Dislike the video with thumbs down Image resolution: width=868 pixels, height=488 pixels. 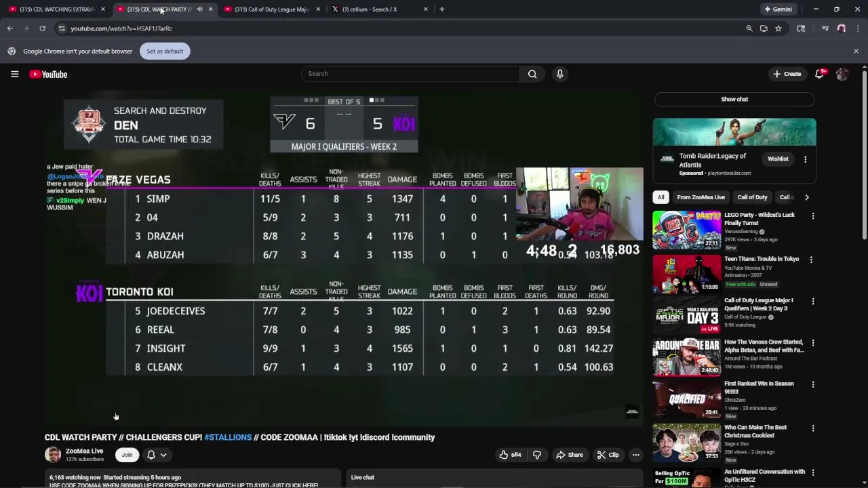(x=537, y=455)
